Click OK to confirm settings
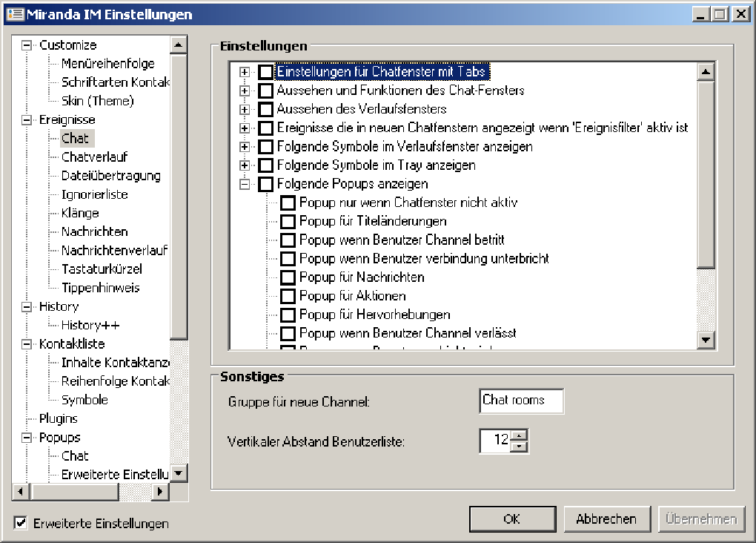The image size is (756, 543). 512,519
